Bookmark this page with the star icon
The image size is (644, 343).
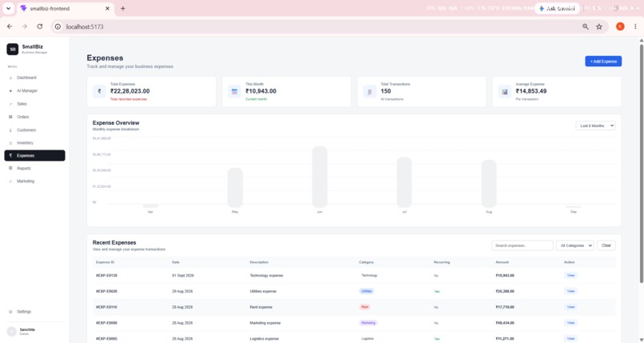pos(599,26)
